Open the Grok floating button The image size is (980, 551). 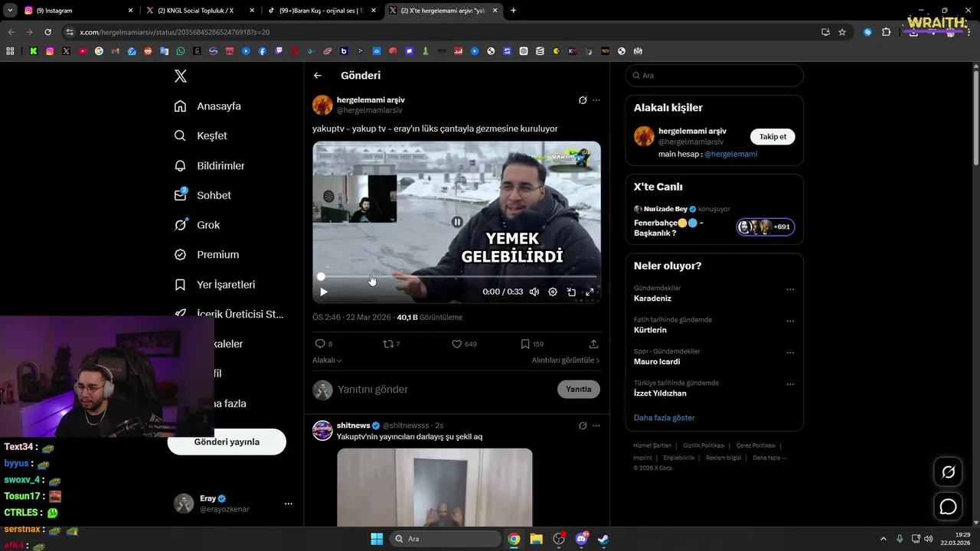(948, 472)
